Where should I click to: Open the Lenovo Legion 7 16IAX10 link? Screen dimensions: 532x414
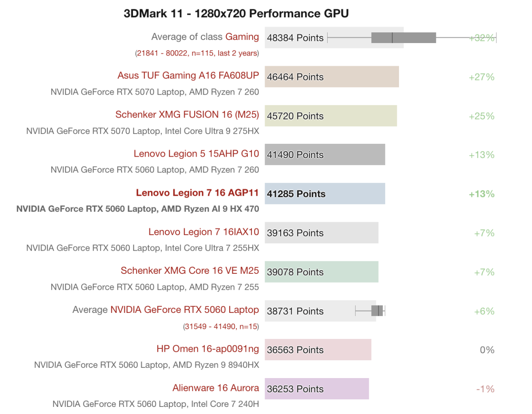pos(203,232)
